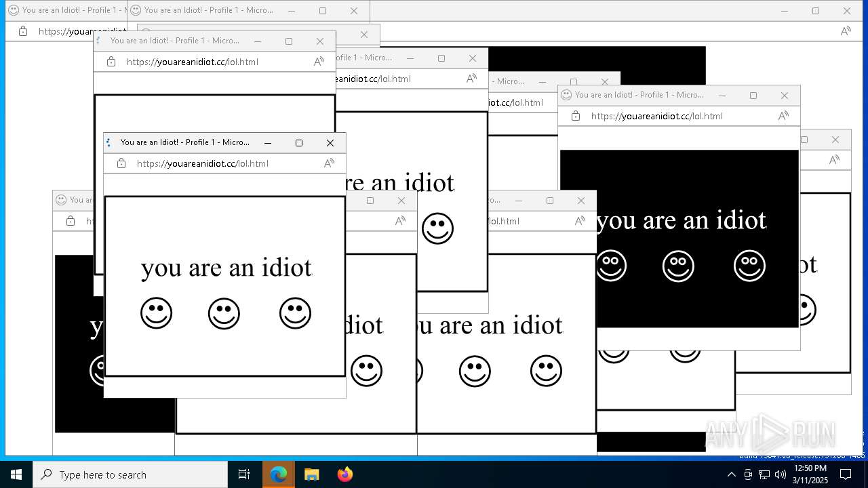The height and width of the screenshot is (488, 868).
Task: Click Read aloud icon in frontmost white-page window
Action: [x=329, y=163]
